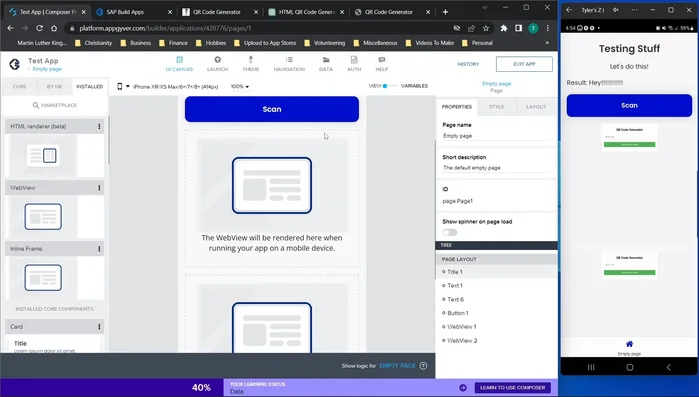Screen dimensions: 699x397
Task: Switch to the STYLE tab
Action: tap(496, 107)
